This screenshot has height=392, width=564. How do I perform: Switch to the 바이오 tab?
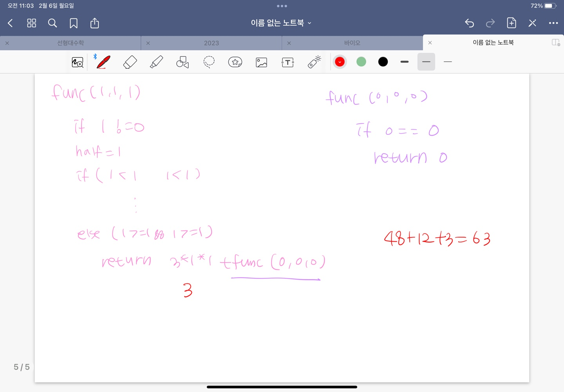pos(352,43)
